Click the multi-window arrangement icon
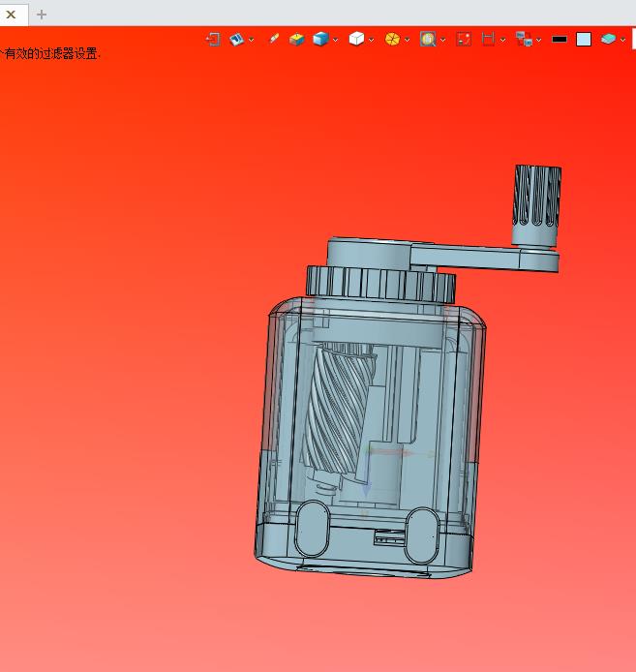 524,39
